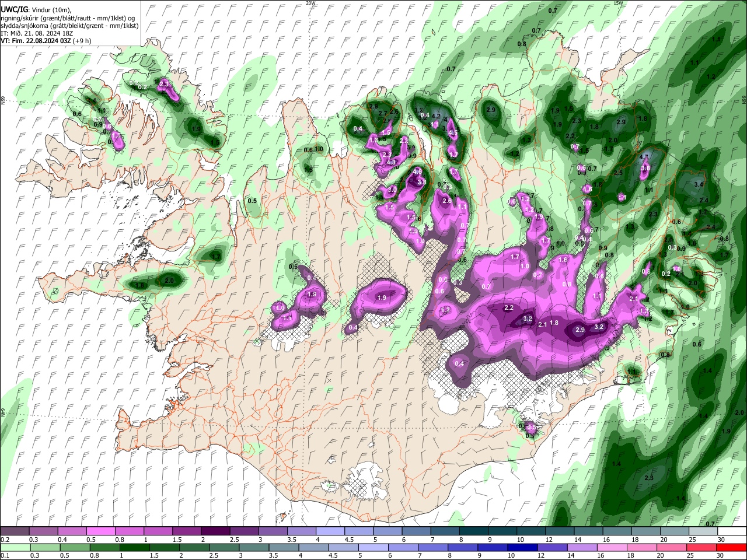Click the '4.3' snow value on the map
The height and width of the screenshot is (560, 747).
point(392,162)
